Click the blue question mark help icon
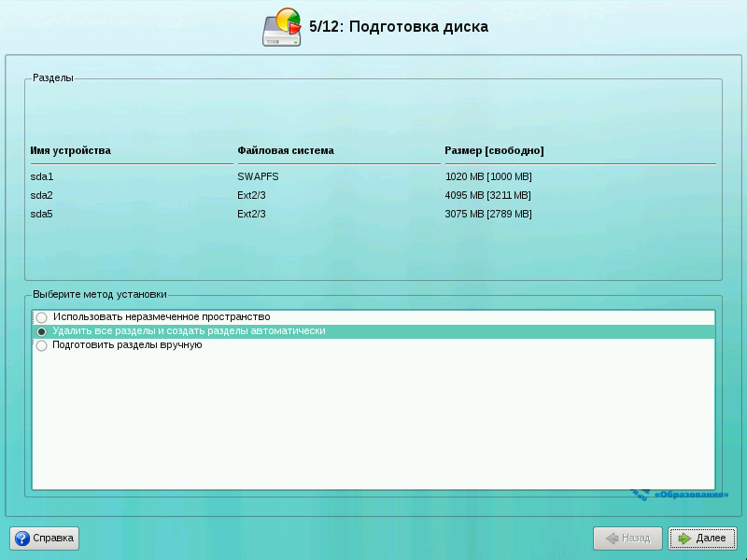The image size is (747, 560). pyautogui.click(x=21, y=539)
